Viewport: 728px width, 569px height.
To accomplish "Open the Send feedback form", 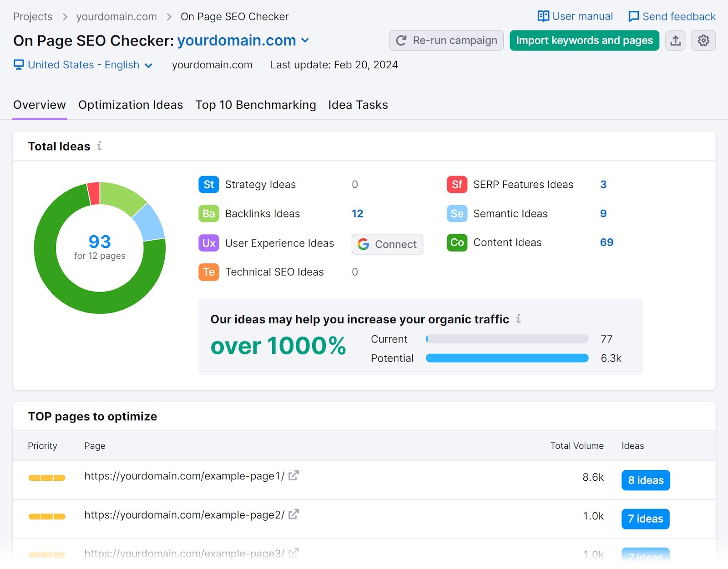I will point(671,16).
